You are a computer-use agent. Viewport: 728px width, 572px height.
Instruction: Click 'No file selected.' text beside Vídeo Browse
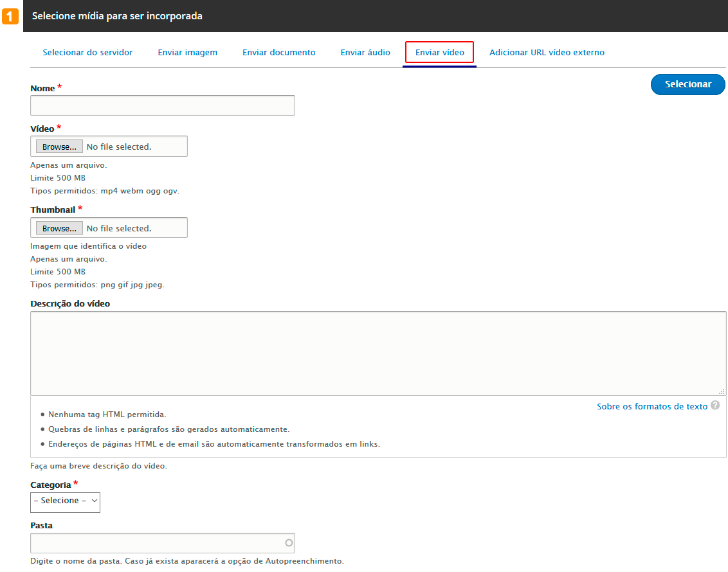pos(119,147)
